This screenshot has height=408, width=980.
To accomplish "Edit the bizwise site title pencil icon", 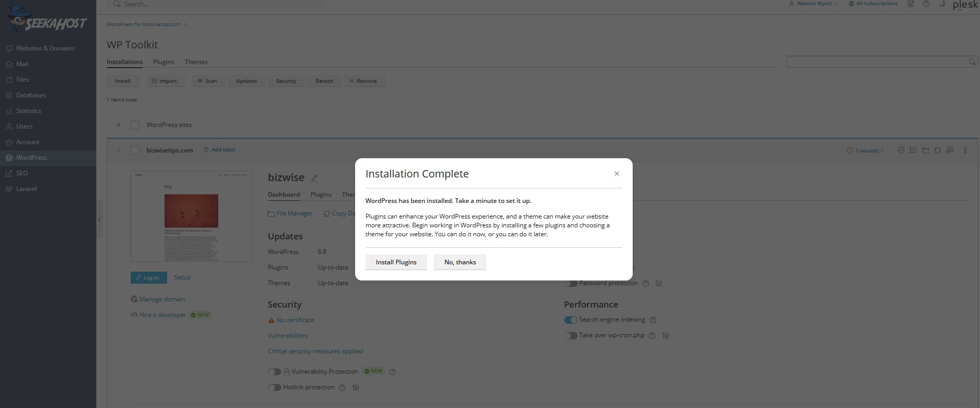I will point(315,178).
